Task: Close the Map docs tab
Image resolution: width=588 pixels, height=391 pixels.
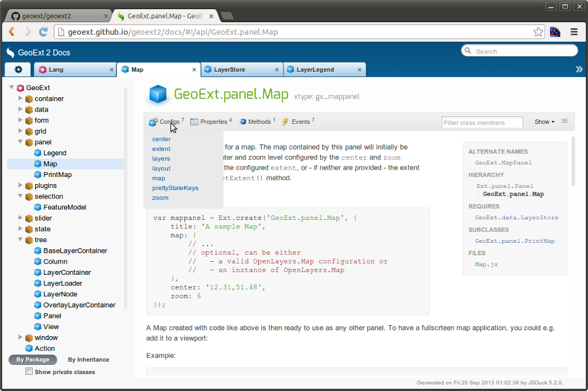Action: click(x=194, y=70)
